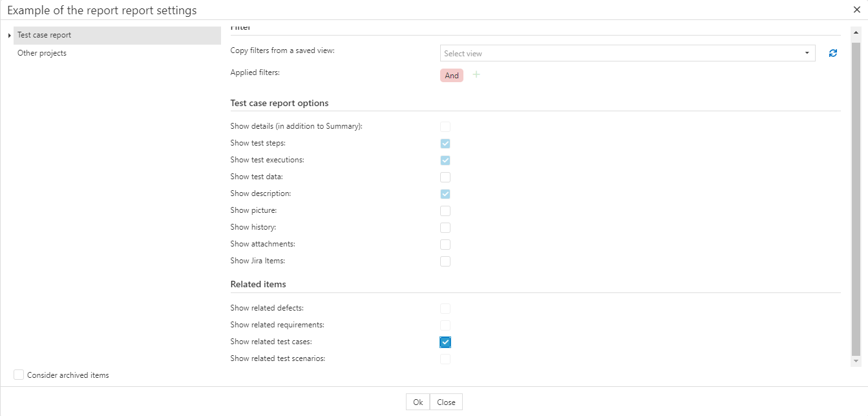The height and width of the screenshot is (416, 868).
Task: Click the And filter operator tag
Action: [452, 76]
